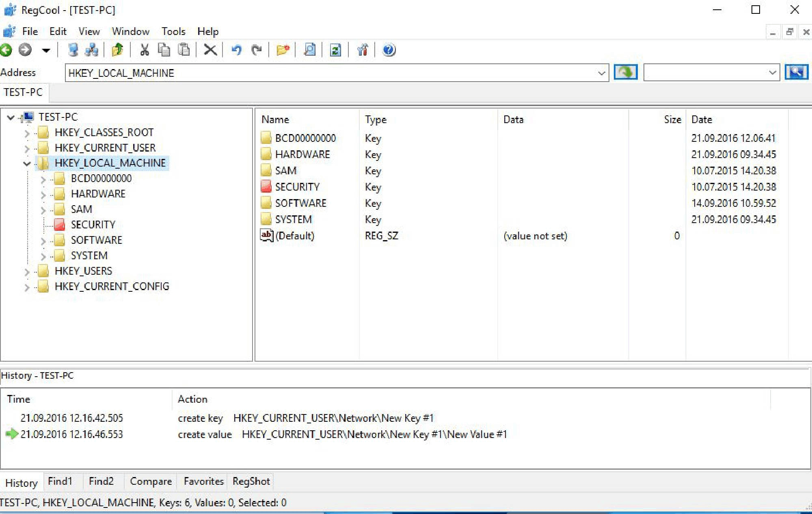Expand the HKEY_CLASSES_ROOT tree node
Viewport: 812px width, 514px height.
tap(27, 133)
